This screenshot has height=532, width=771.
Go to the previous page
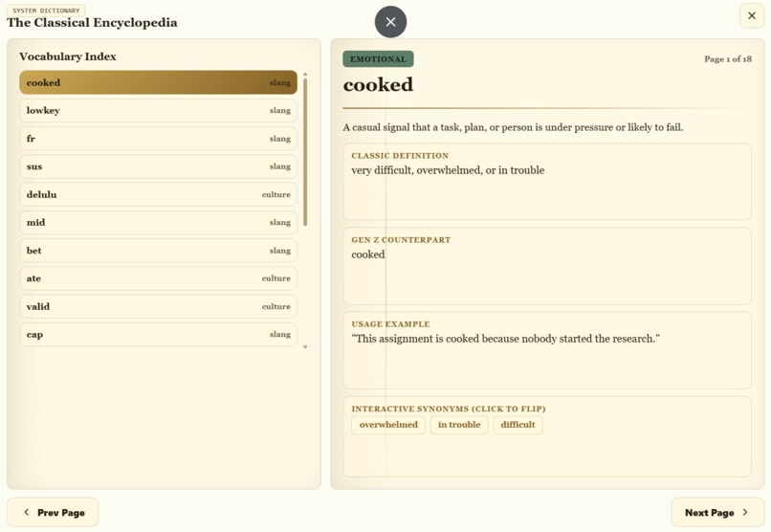pyautogui.click(x=53, y=512)
